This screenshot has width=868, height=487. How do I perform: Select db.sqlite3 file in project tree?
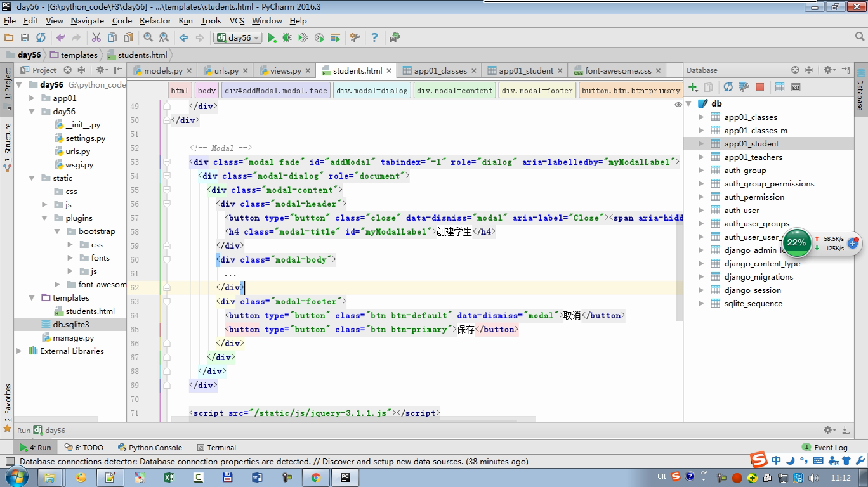(x=70, y=324)
